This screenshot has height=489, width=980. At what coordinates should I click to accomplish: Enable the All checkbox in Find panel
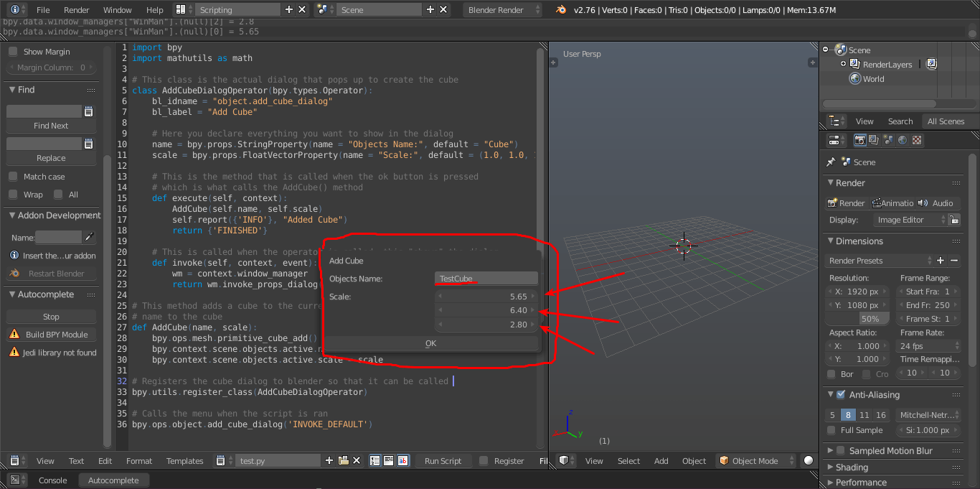pyautogui.click(x=57, y=195)
